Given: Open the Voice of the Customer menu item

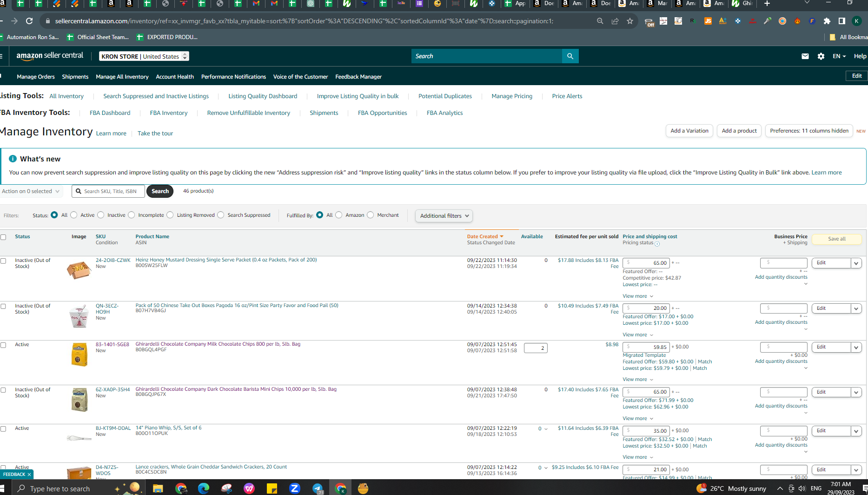Looking at the screenshot, I should (x=301, y=77).
